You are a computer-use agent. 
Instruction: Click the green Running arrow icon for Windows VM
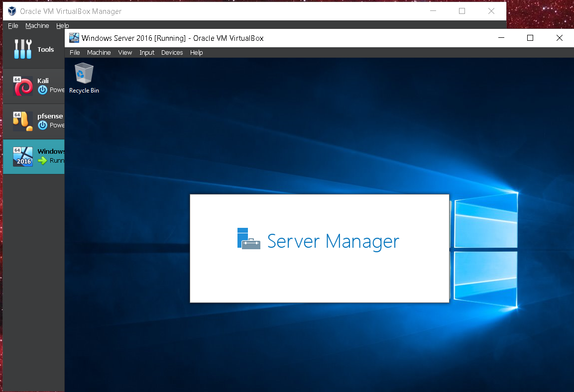(43, 161)
